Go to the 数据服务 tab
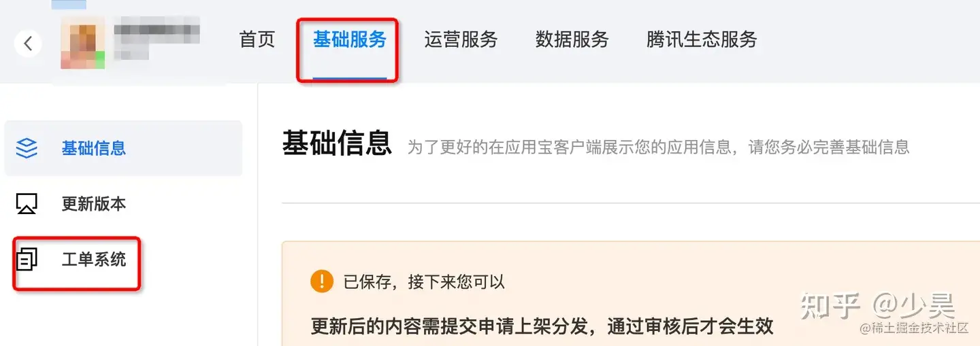This screenshot has width=980, height=346. point(572,39)
